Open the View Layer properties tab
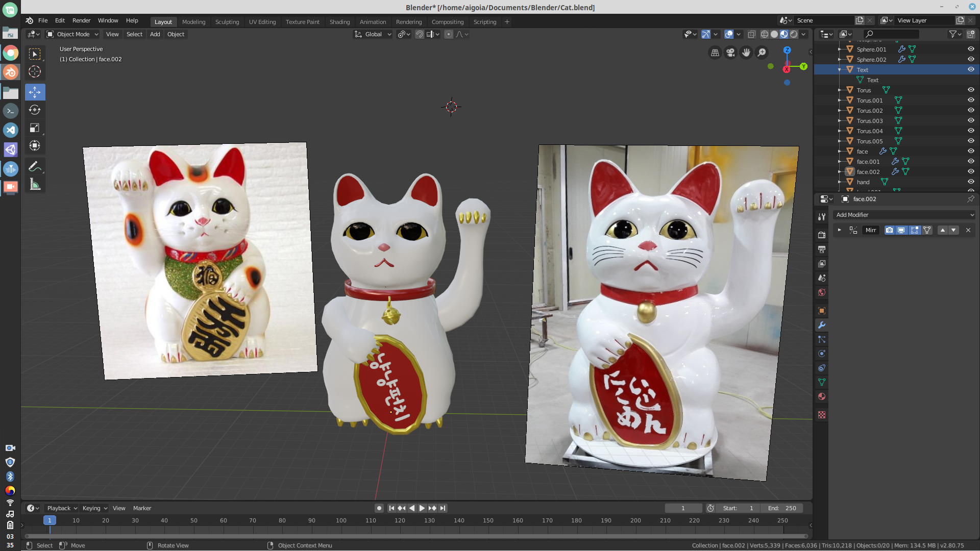Screen dimensions: 980x551 (822, 264)
